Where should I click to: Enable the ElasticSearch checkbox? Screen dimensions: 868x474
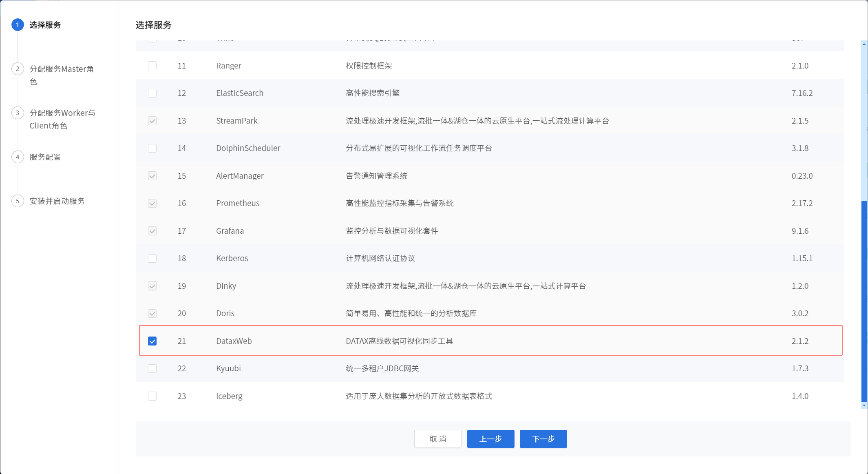tap(152, 93)
